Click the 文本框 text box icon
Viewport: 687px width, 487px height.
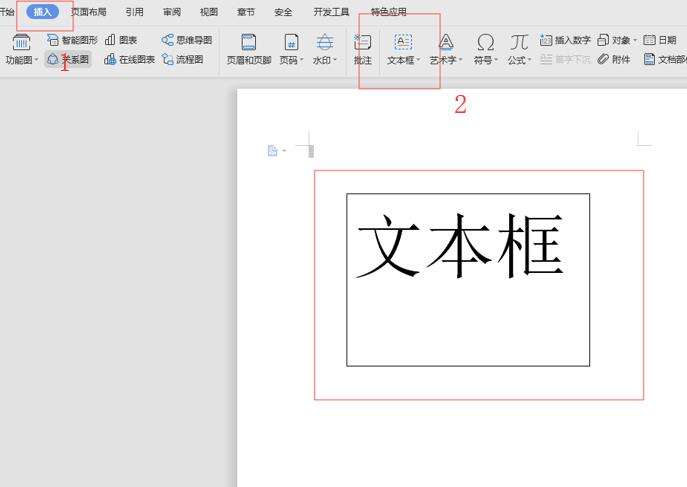[403, 42]
